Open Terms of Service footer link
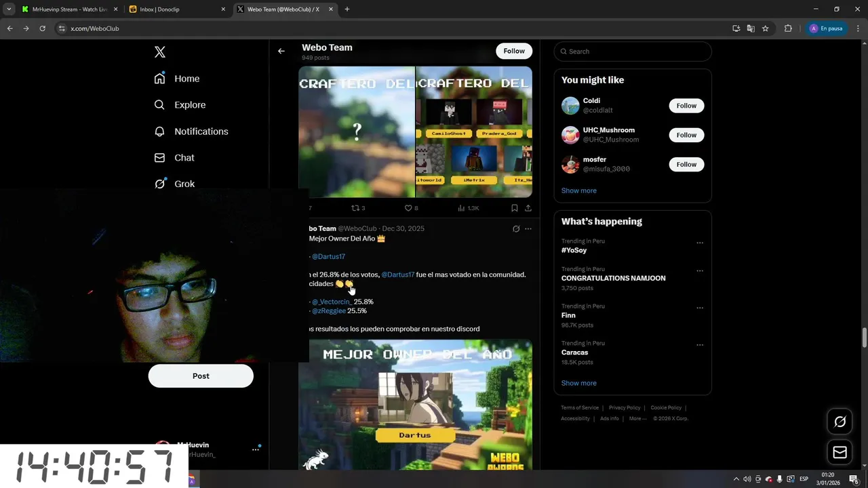Viewport: 868px width, 488px height. pos(580,407)
